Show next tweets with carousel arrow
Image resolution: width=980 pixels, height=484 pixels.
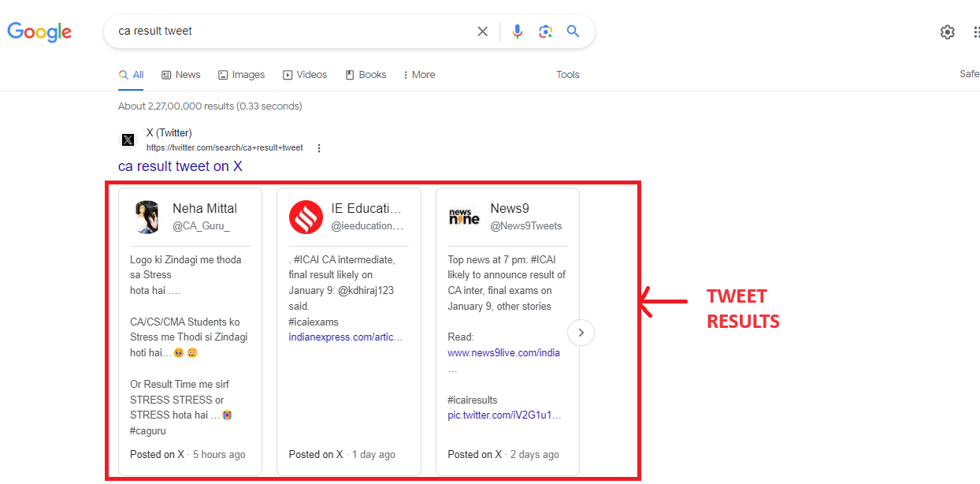tap(581, 333)
